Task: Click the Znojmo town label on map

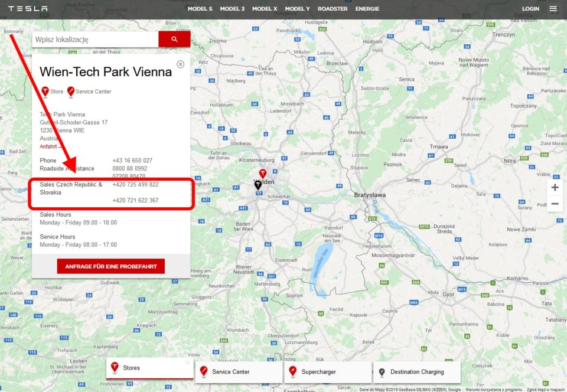Action: 218,41
